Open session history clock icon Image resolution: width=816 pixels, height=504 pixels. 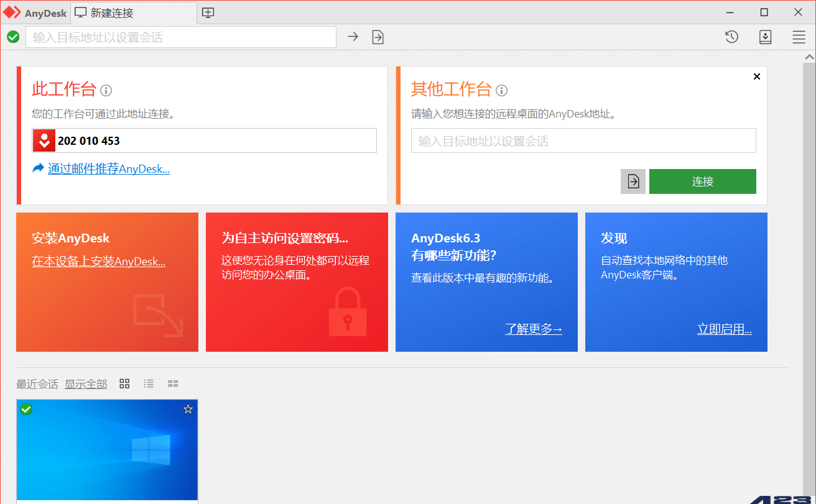pyautogui.click(x=732, y=37)
